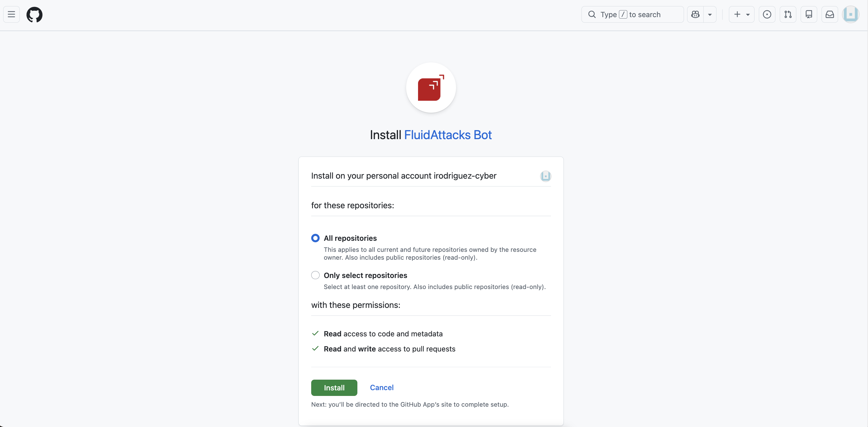Go to GitHub homepage via Octocat logo

click(34, 15)
